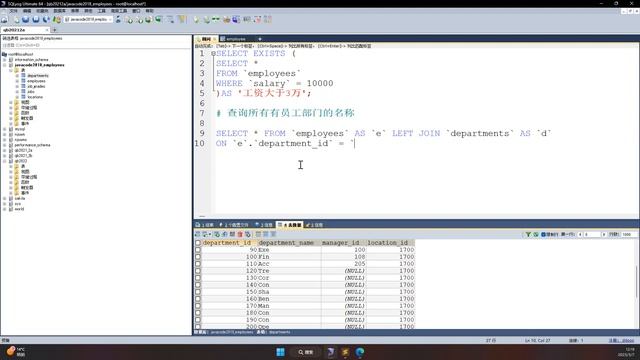
Task: Click the refresh icon beside the filter funnel
Action: 536,234
